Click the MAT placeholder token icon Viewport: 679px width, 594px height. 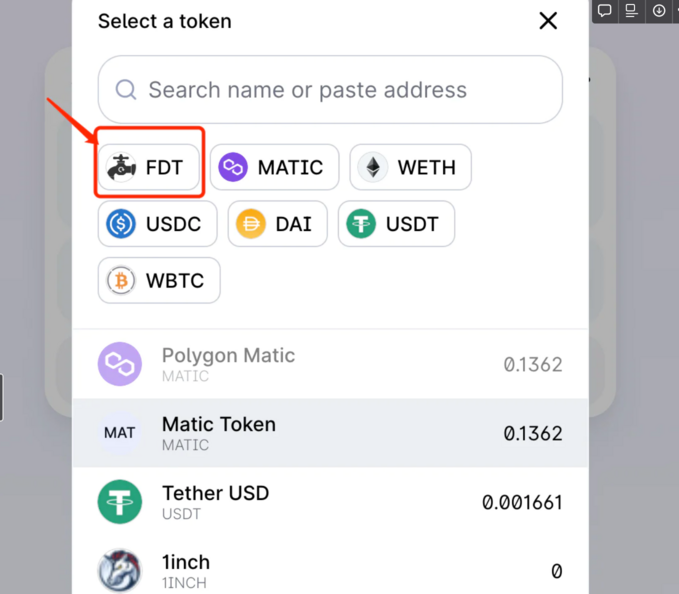point(120,433)
